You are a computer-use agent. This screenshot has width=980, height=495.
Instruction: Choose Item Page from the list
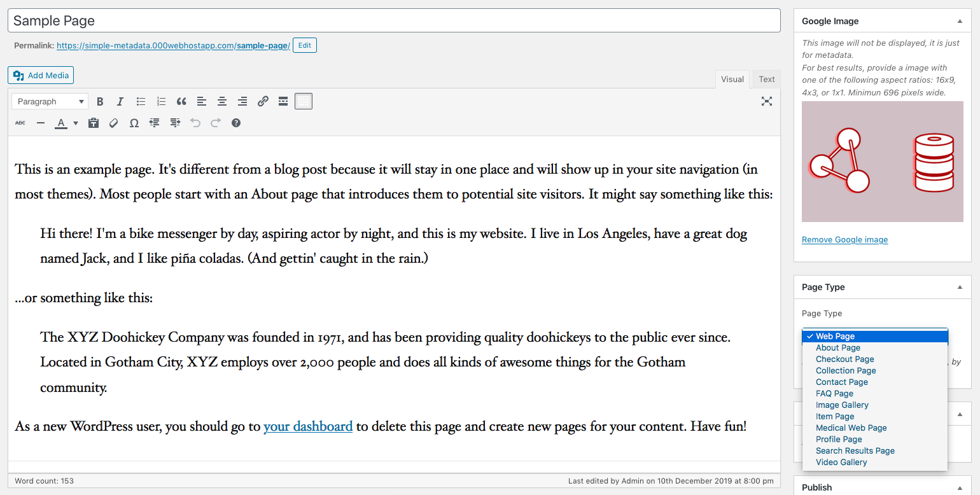pos(875,416)
